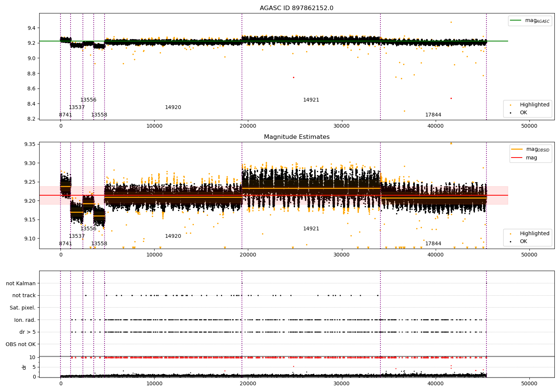This screenshot has width=560, height=392.
Task: Click OBSID label "13558" in Magnitude Estimates plot
Action: click(x=99, y=244)
